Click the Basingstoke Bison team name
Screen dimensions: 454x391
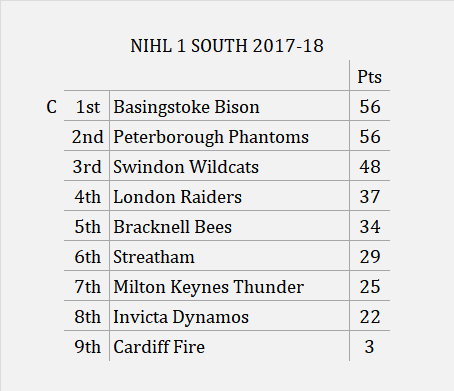(x=186, y=107)
